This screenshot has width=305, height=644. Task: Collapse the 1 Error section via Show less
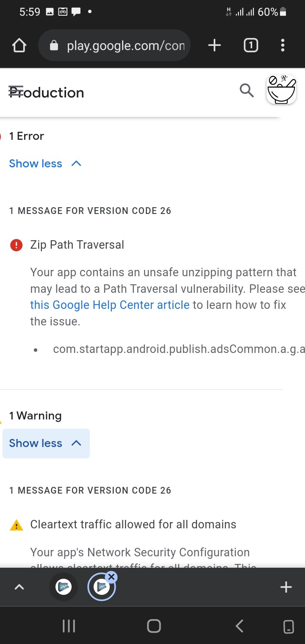tap(45, 164)
